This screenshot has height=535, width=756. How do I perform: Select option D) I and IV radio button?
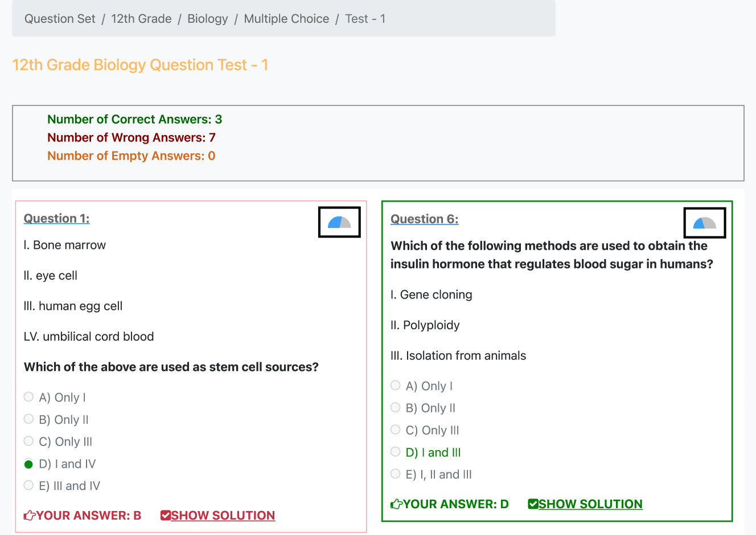29,464
